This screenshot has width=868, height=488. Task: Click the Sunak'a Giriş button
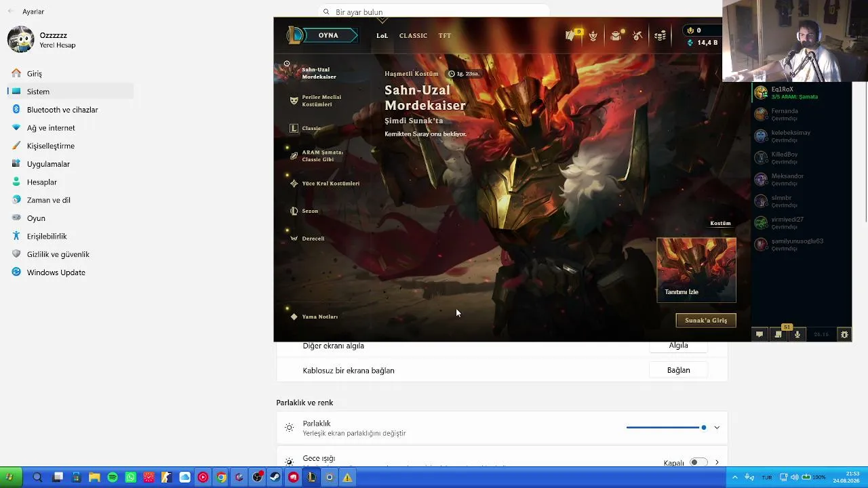pos(706,320)
